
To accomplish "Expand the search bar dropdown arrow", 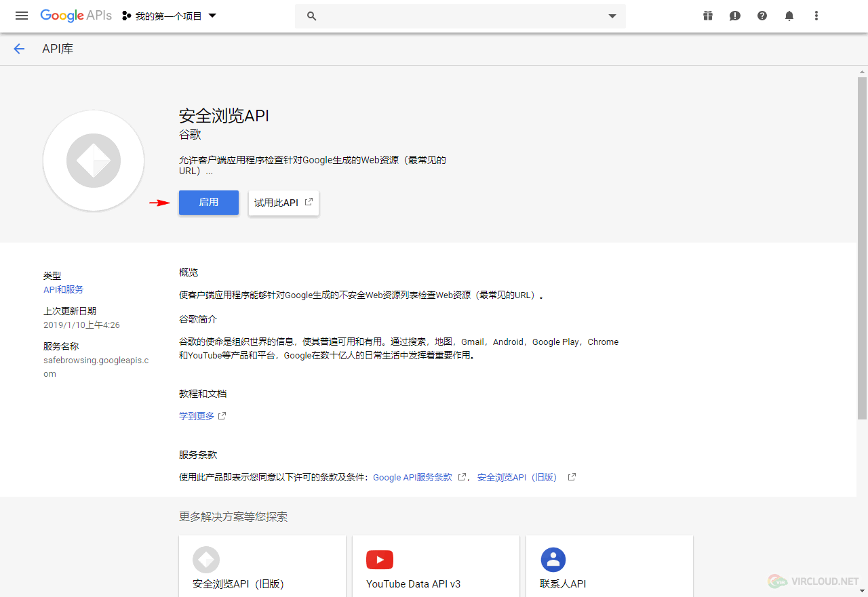I will point(612,16).
